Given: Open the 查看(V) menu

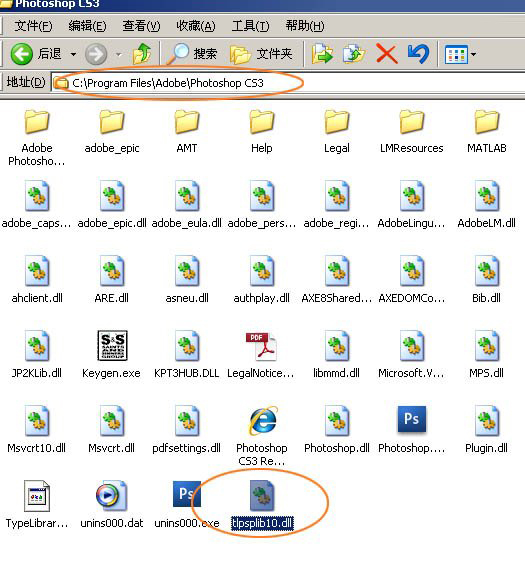Looking at the screenshot, I should (141, 26).
